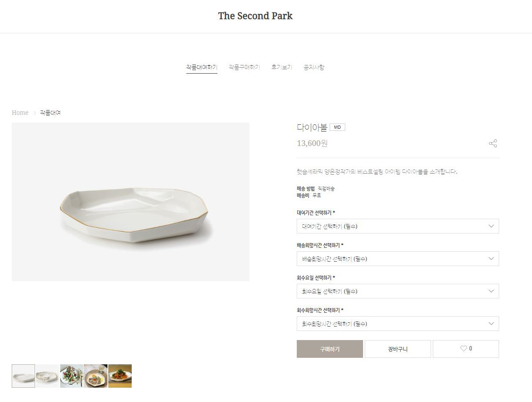Click The Second Park site logo

pyautogui.click(x=255, y=16)
